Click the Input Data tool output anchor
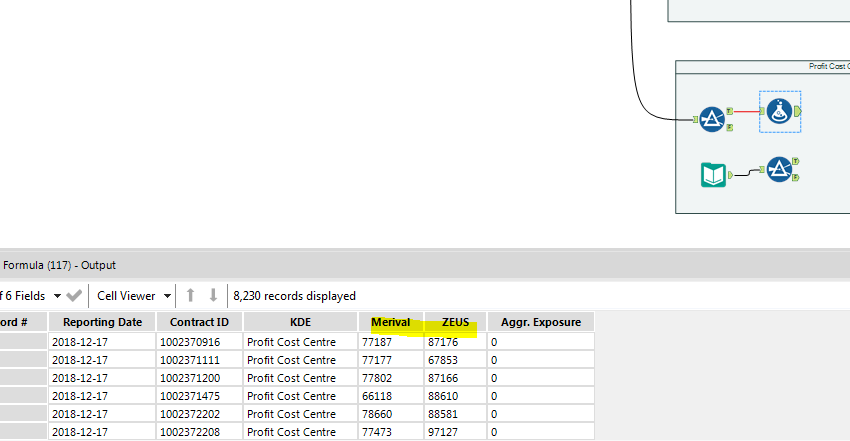The height and width of the screenshot is (441, 850). [x=730, y=175]
